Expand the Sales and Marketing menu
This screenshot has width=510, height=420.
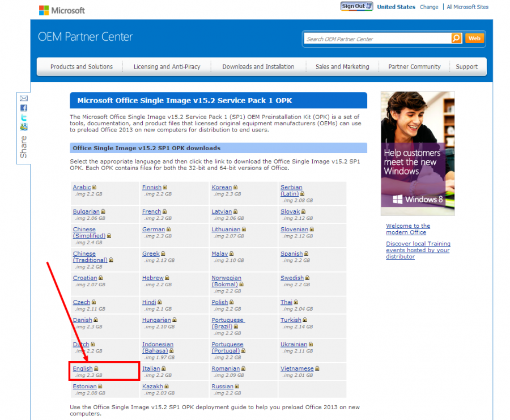pos(342,67)
